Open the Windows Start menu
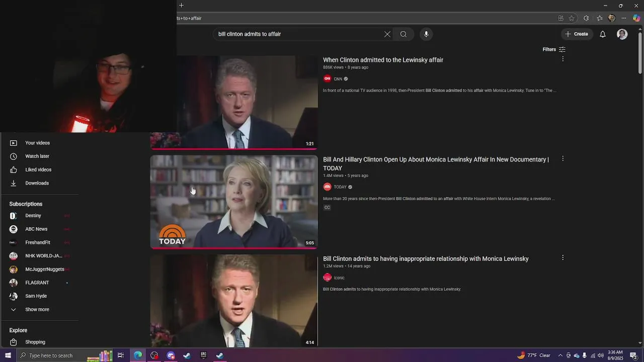The height and width of the screenshot is (362, 644). 8,355
